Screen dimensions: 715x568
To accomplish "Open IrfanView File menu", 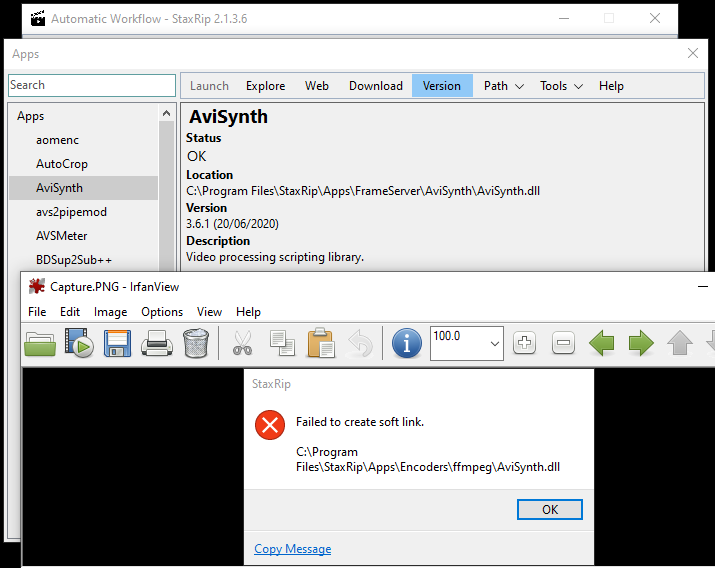I will click(37, 312).
